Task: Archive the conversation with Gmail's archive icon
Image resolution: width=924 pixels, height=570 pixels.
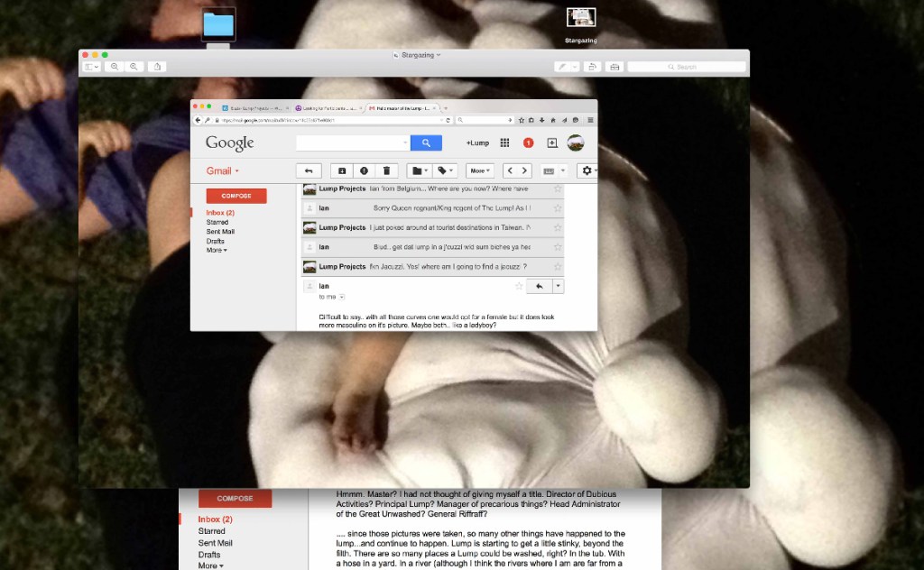Action: click(x=342, y=170)
